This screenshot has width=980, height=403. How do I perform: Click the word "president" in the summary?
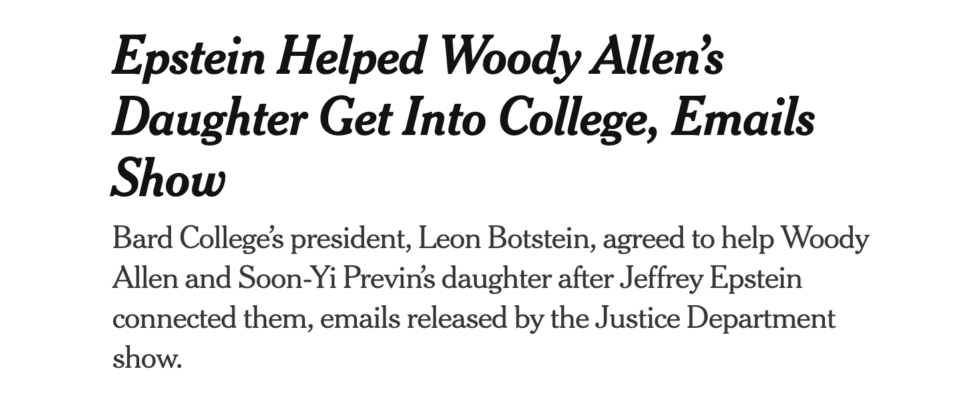click(x=348, y=239)
